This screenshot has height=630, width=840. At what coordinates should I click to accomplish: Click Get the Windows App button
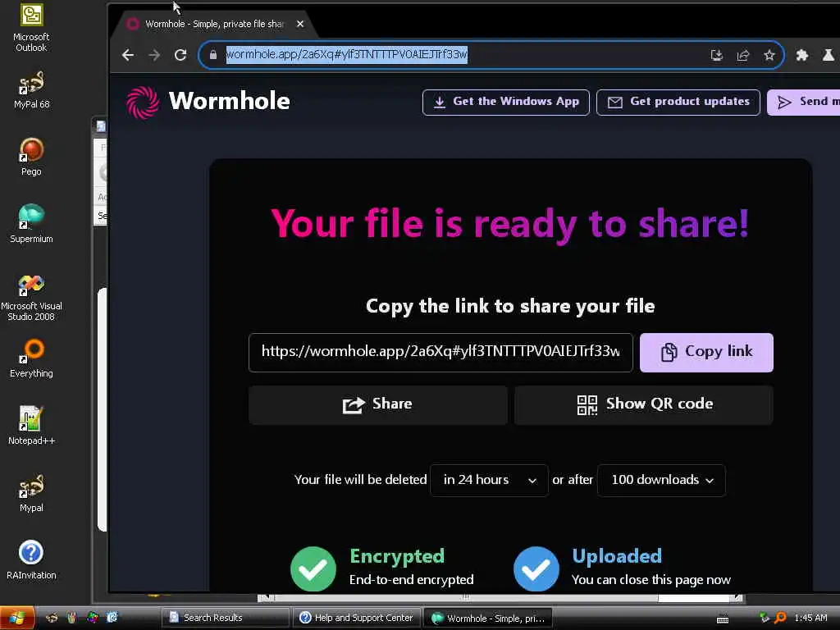click(x=505, y=103)
